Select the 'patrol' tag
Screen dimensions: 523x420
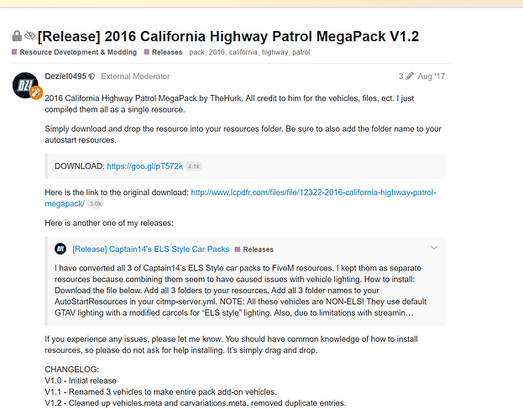(x=301, y=52)
